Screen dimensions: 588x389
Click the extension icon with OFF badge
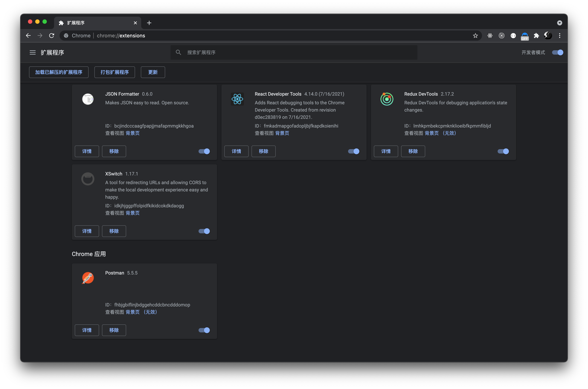coord(524,36)
